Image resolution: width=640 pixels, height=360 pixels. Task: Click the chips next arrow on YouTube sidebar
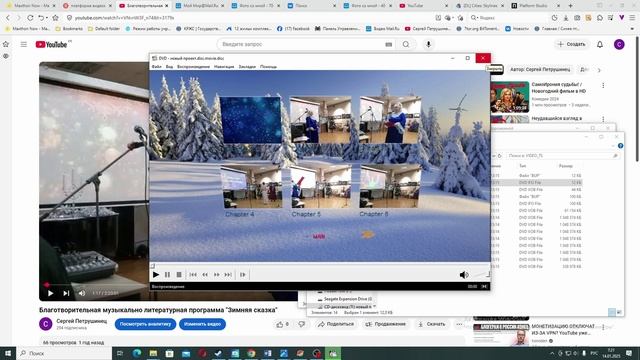coord(599,70)
